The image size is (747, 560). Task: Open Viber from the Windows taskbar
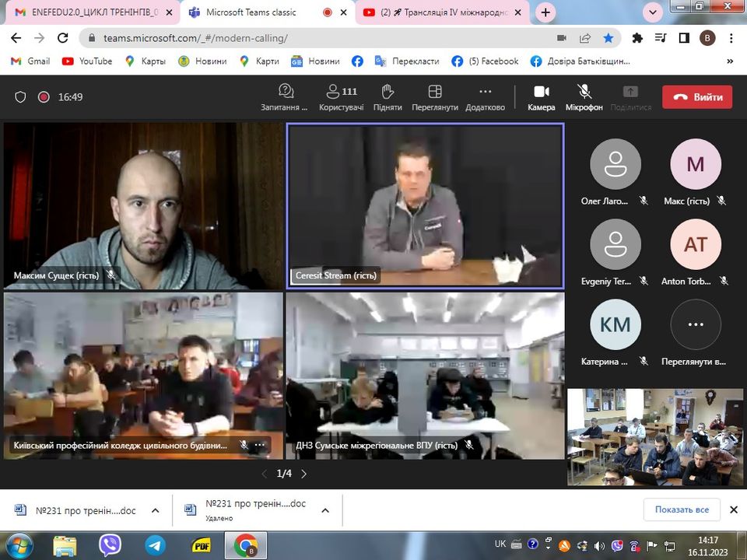(110, 544)
